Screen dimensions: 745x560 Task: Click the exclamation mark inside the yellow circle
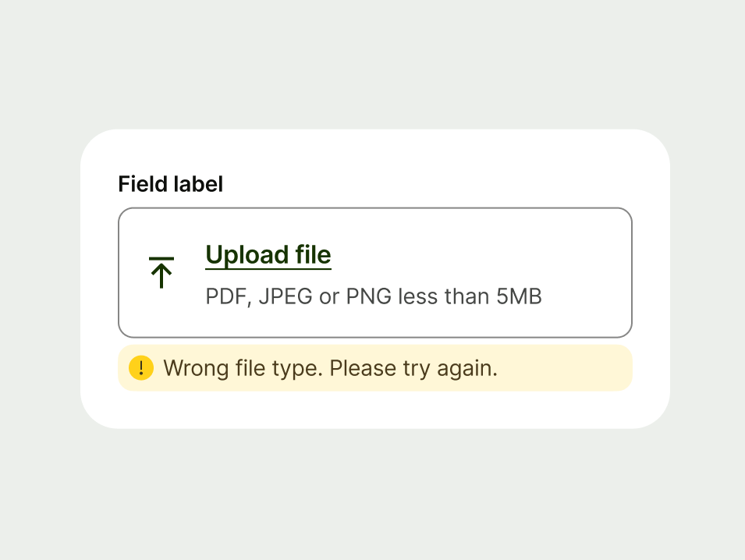[141, 367]
